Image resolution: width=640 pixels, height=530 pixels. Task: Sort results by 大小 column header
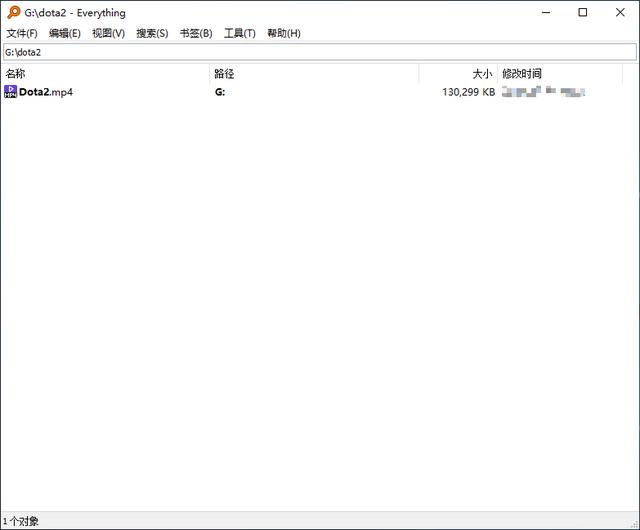click(458, 73)
